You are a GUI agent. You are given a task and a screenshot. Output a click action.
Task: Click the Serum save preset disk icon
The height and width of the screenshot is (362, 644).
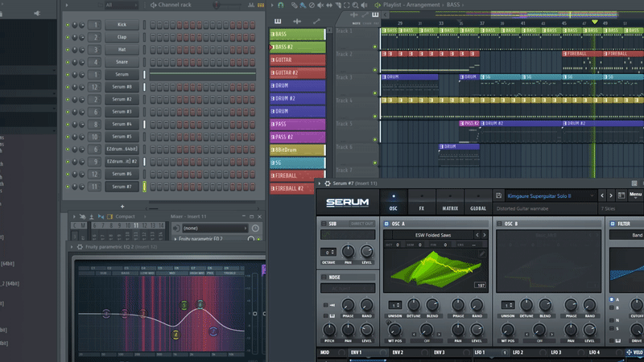click(x=498, y=195)
